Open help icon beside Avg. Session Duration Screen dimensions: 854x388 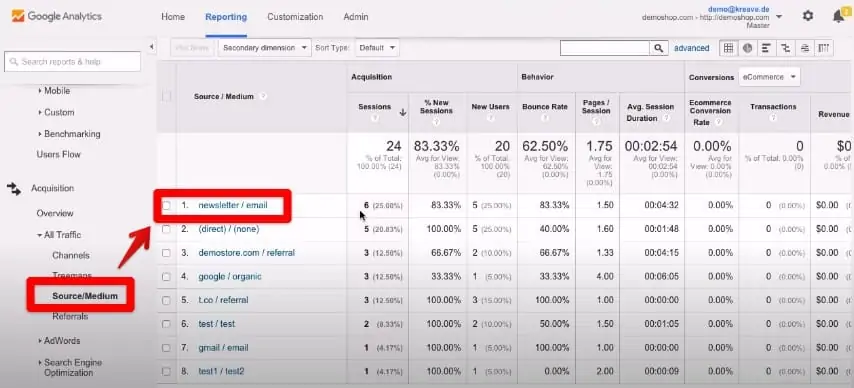pyautogui.click(x=667, y=118)
